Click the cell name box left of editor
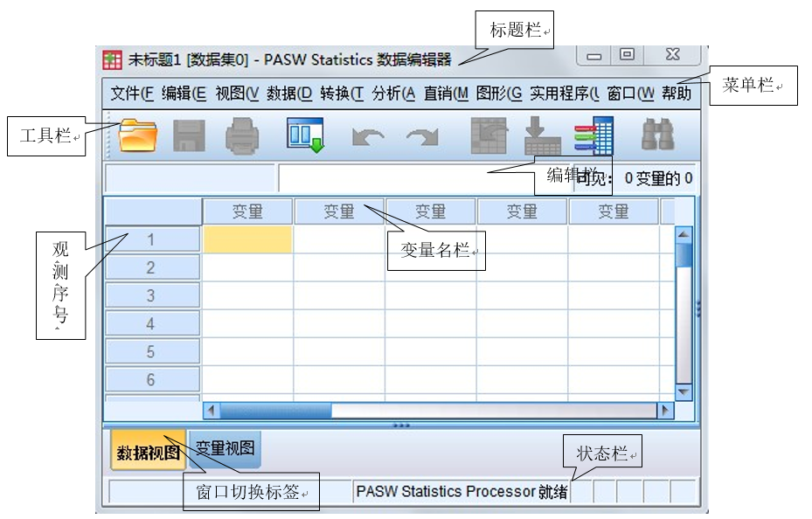Screen dimensions: 812x519 pos(190,178)
